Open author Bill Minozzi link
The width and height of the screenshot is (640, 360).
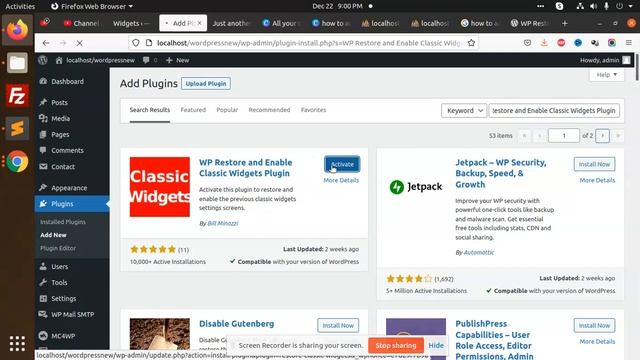[223, 223]
